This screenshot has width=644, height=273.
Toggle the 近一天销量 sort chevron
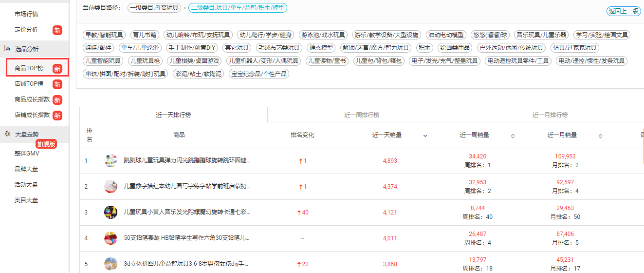(x=425, y=136)
